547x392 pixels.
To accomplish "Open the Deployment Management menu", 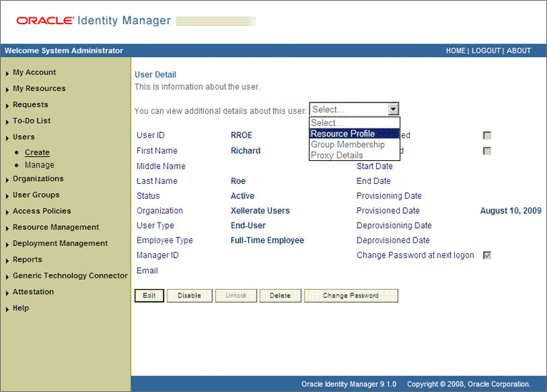I will [x=60, y=243].
